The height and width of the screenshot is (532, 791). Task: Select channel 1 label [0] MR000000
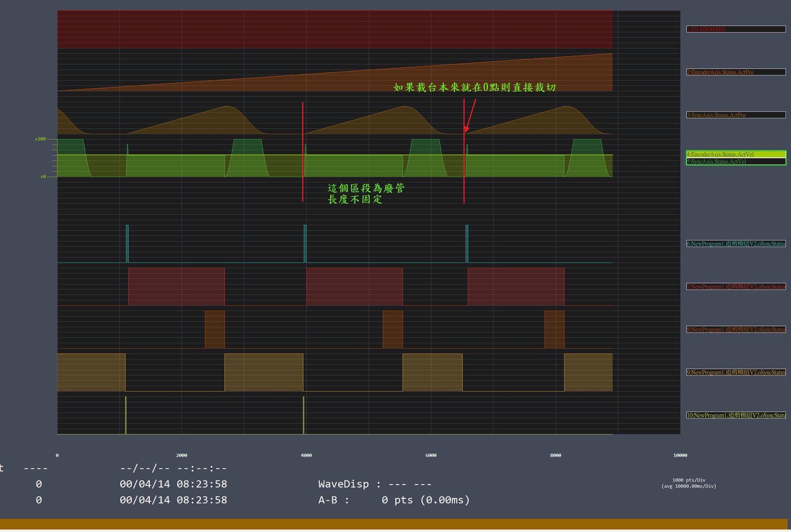pos(736,29)
